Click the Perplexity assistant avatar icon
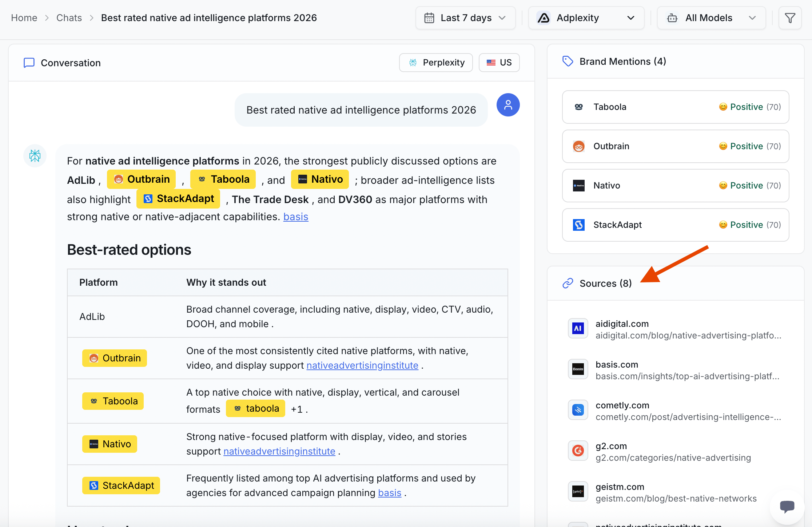 pyautogui.click(x=35, y=156)
